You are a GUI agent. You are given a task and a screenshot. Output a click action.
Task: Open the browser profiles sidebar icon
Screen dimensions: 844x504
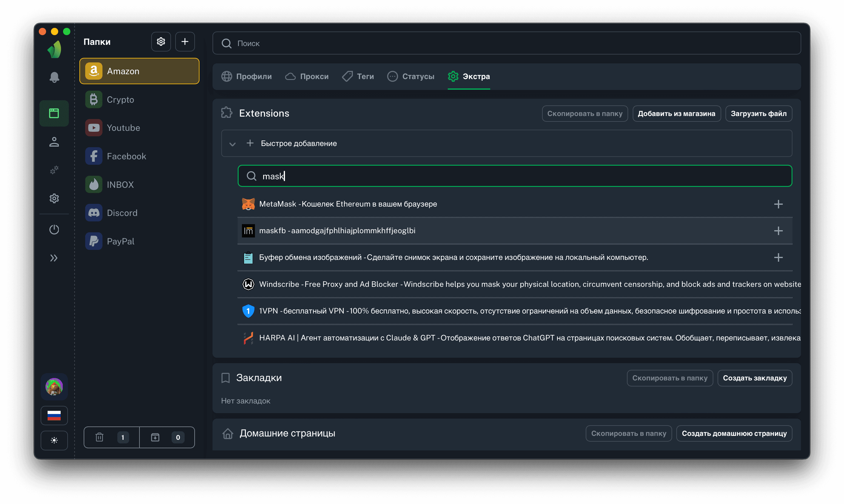(x=54, y=114)
